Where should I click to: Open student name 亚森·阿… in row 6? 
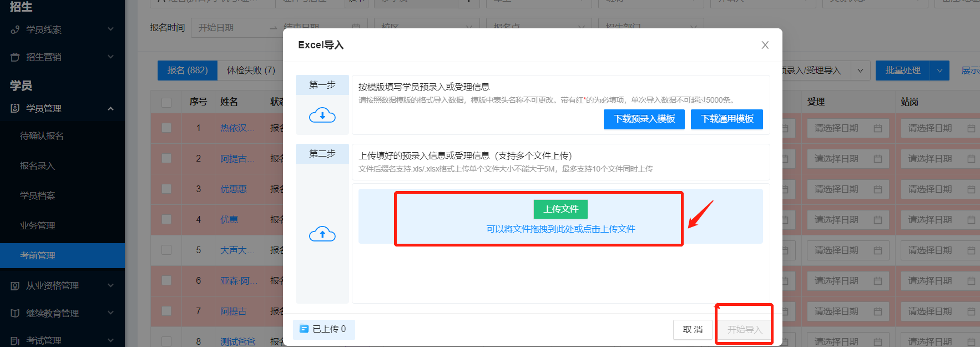pyautogui.click(x=239, y=280)
